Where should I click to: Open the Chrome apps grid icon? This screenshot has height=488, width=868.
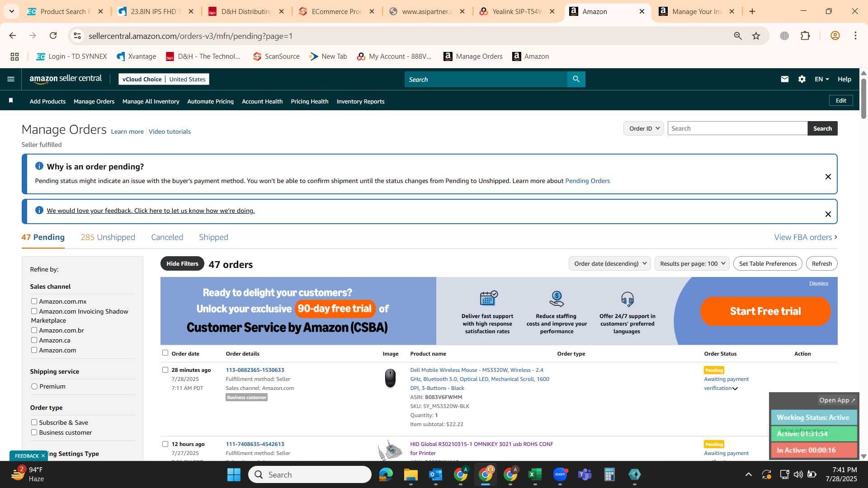pos(14,56)
